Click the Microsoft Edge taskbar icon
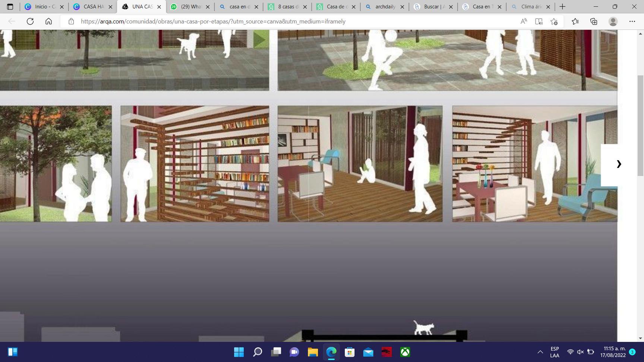This screenshot has width=644, height=362. pos(331,352)
